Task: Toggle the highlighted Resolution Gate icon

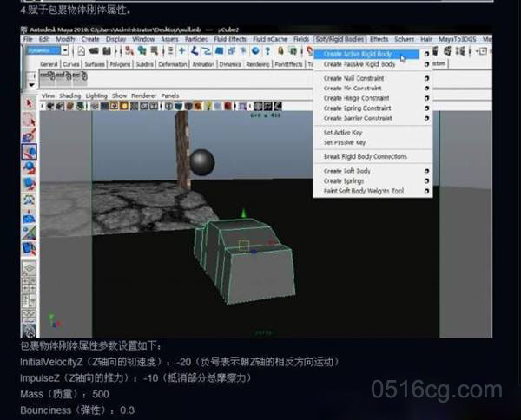Action: tap(115, 106)
